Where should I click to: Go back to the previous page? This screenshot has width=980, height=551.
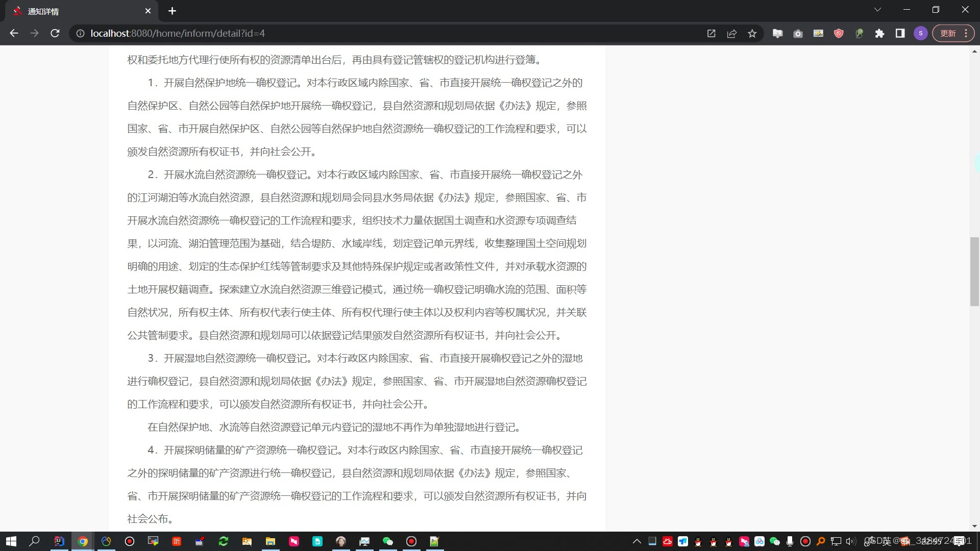pyautogui.click(x=14, y=34)
